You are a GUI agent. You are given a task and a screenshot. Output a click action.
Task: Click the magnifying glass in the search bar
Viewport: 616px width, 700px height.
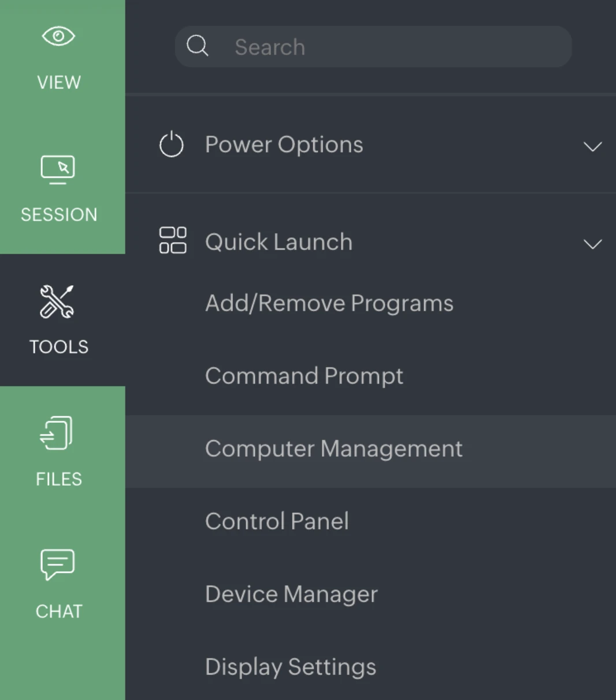[198, 46]
